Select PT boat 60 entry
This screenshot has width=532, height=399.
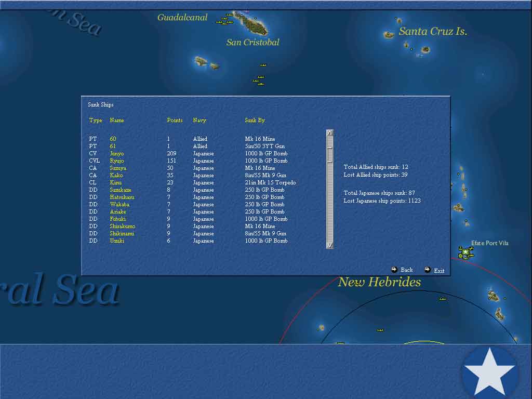pyautogui.click(x=113, y=139)
